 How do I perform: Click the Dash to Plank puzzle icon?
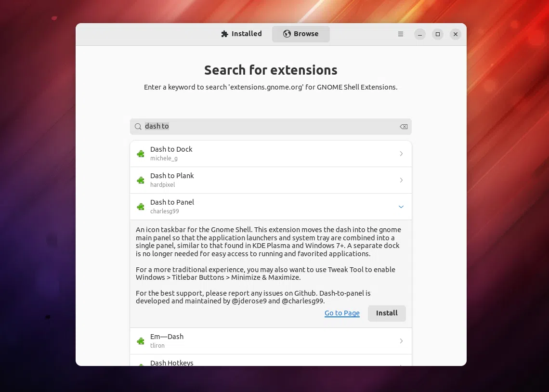pos(141,180)
